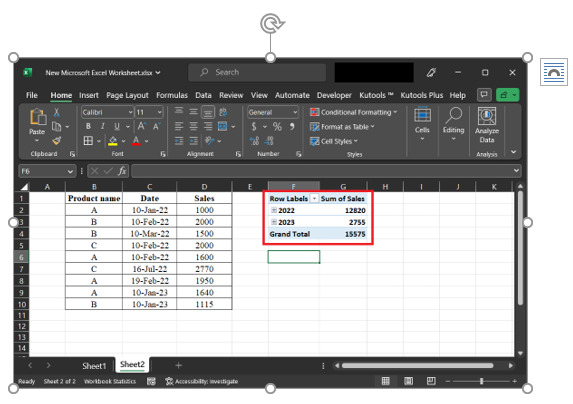Click Increase Decimal icon
Image resolution: width=573 pixels, height=404 pixels.
point(254,141)
